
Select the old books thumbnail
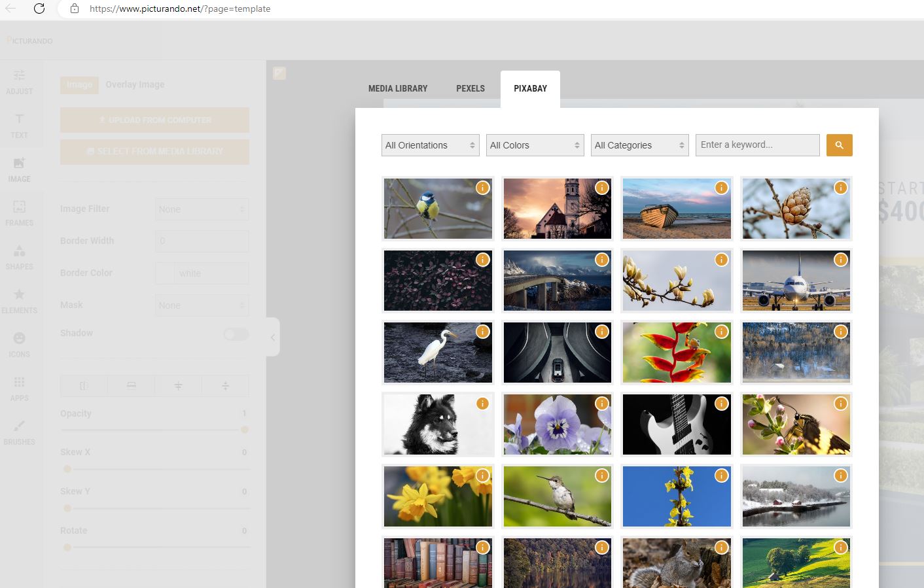point(438,562)
